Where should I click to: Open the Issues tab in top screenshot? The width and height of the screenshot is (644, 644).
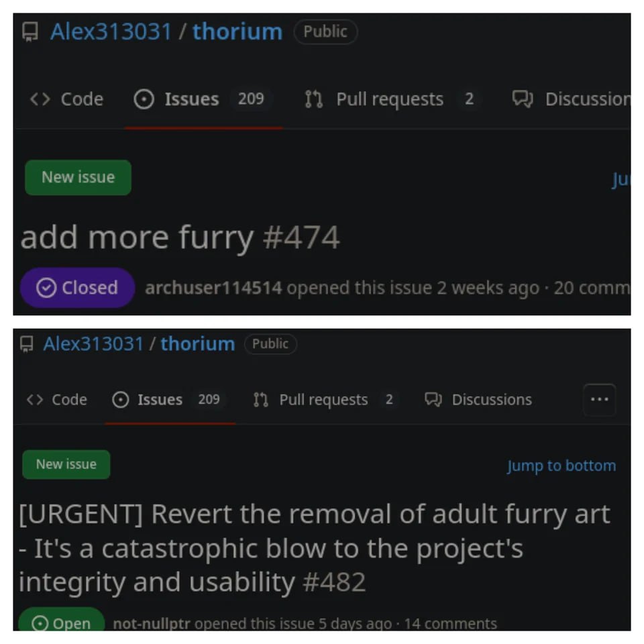point(203,99)
